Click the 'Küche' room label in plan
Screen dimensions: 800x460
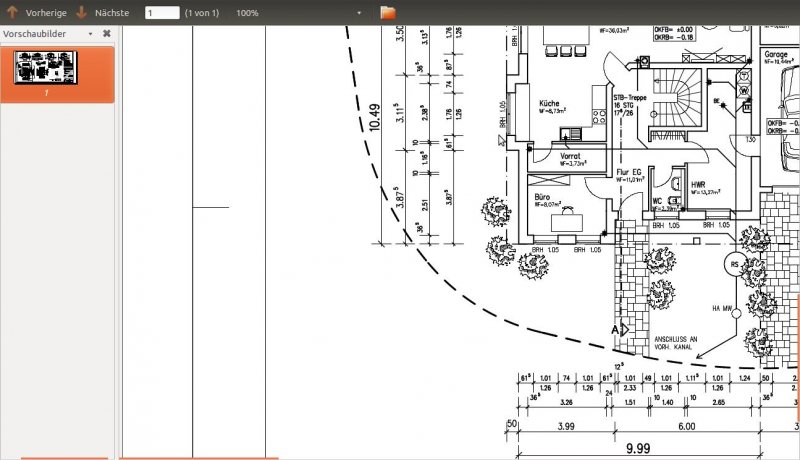(549, 103)
